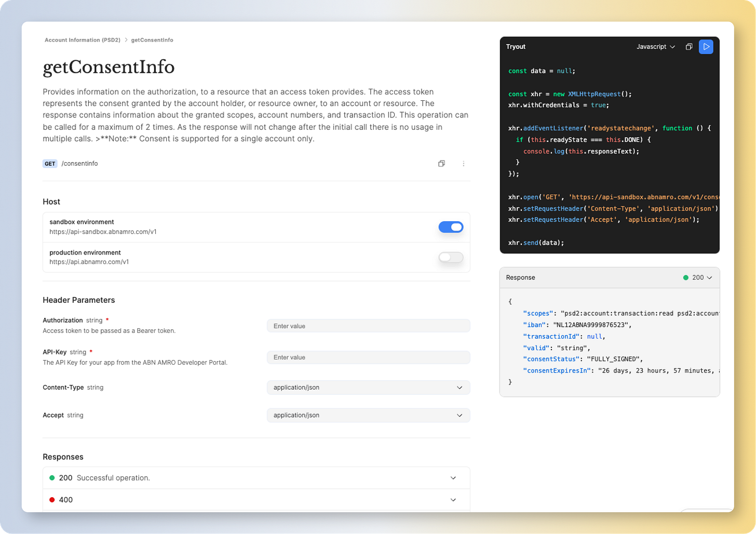Click the getConsentInfo page title
Screen dimensions: 756x534
109,67
